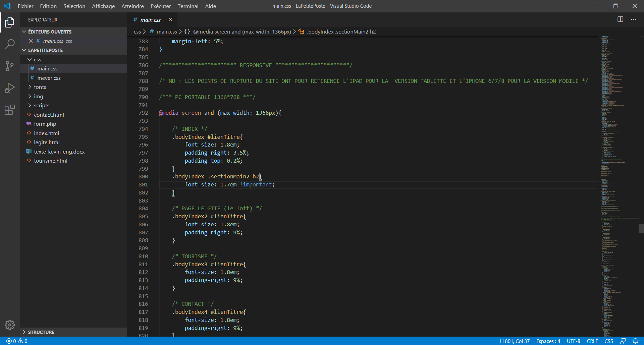This screenshot has height=345, width=644.
Task: Open the Run and Debug view
Action: tap(10, 88)
